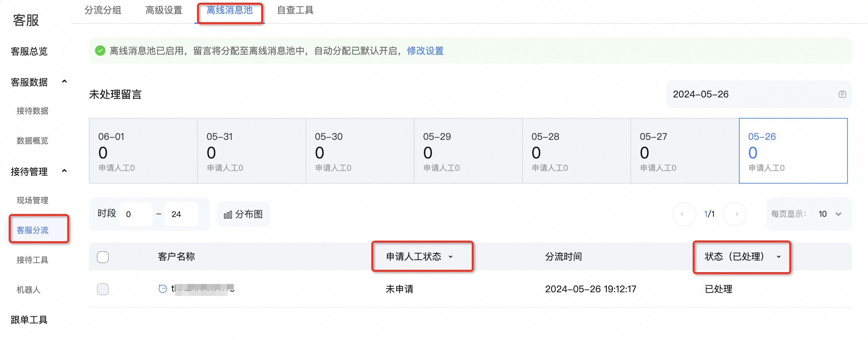
Task: Open 跟单工具 in the sidebar
Action: pos(29,320)
